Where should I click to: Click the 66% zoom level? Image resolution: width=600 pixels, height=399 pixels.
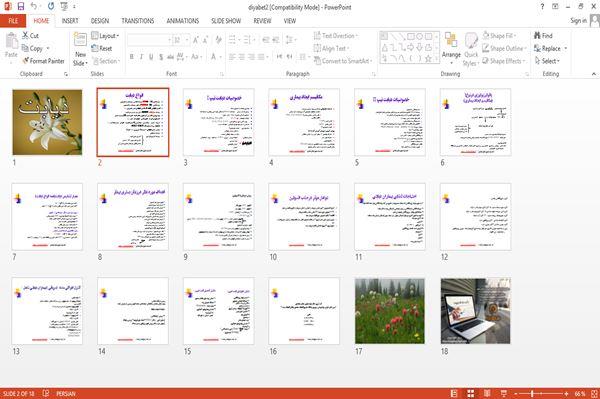pos(580,393)
